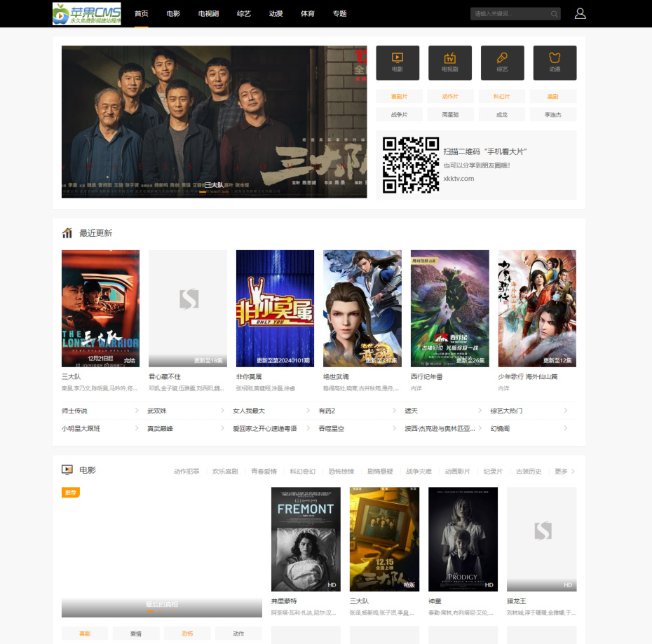Click the 苹果CMS site logo
The image size is (652, 644).
pos(87,13)
